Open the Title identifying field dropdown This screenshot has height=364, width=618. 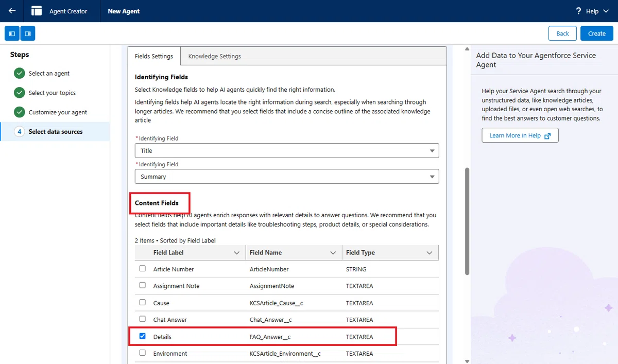click(287, 150)
